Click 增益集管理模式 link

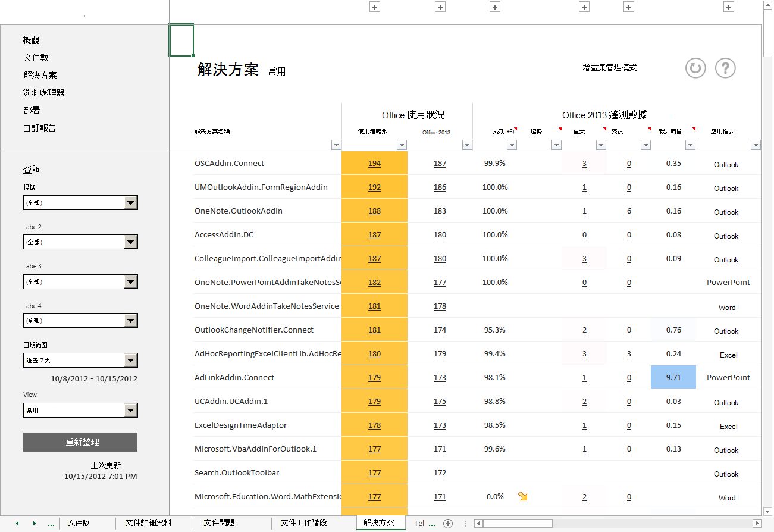pyautogui.click(x=610, y=68)
